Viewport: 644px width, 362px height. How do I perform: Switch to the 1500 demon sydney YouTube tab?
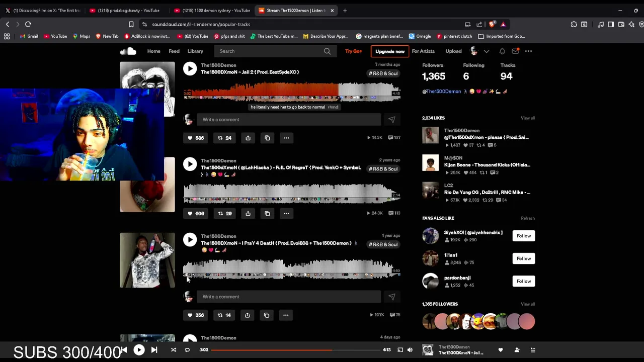coord(212,10)
